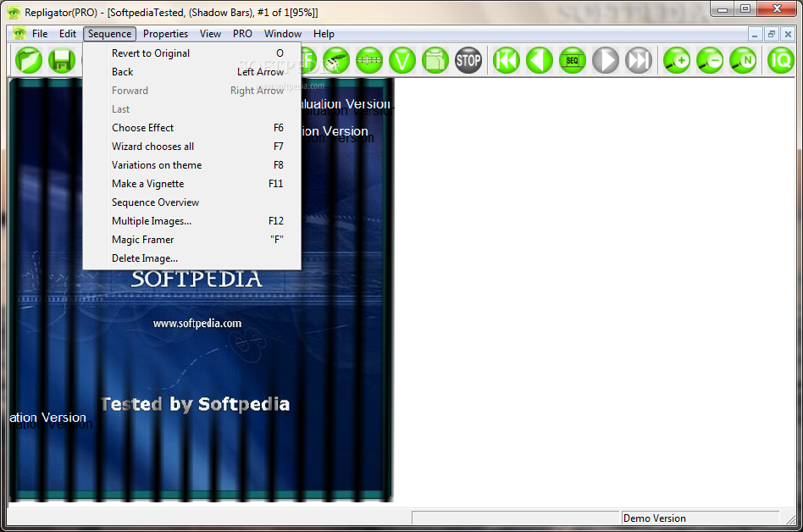Choose Back from Sequence menu
The image size is (803, 532).
tap(192, 72)
